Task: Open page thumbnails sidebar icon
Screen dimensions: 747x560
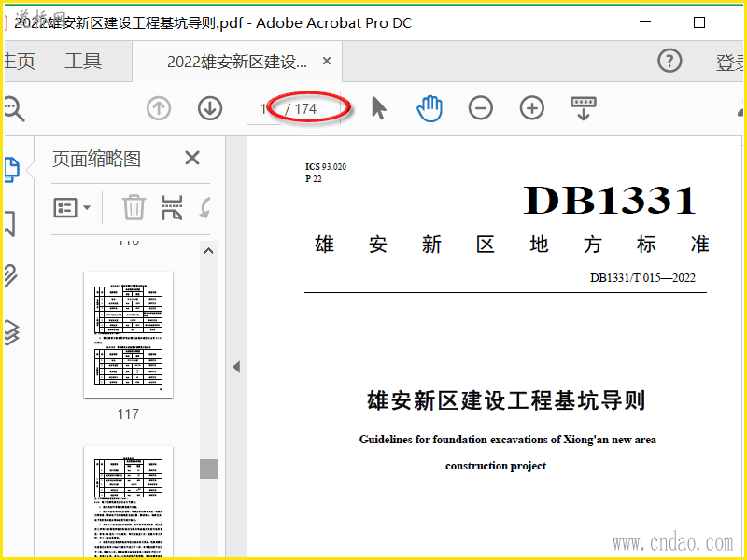Action: coord(12,170)
